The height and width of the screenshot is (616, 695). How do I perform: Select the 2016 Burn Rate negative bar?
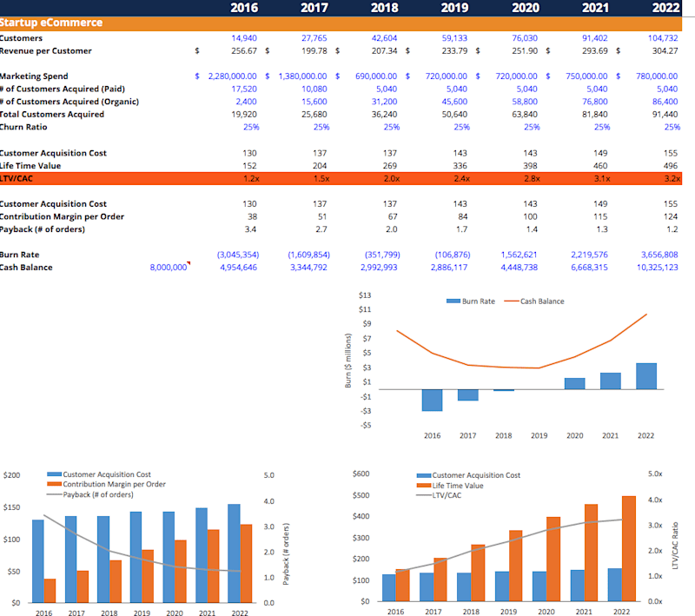pos(432,401)
